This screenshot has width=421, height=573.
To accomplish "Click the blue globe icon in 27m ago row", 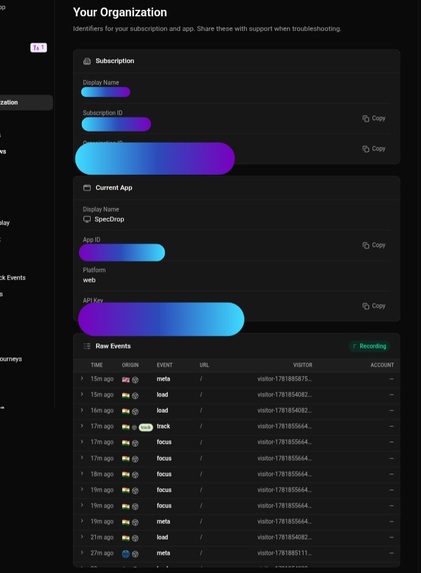I will click(x=126, y=554).
